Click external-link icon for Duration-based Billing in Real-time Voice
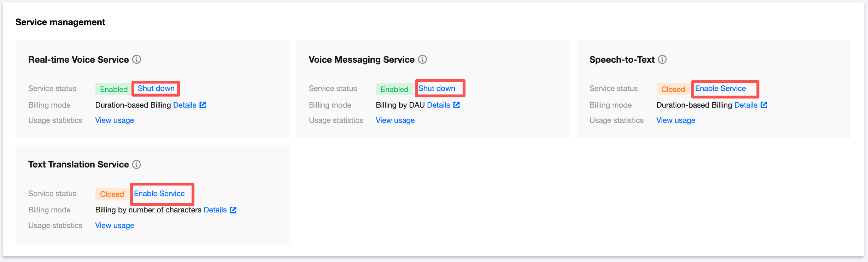868x262 pixels. tap(203, 105)
